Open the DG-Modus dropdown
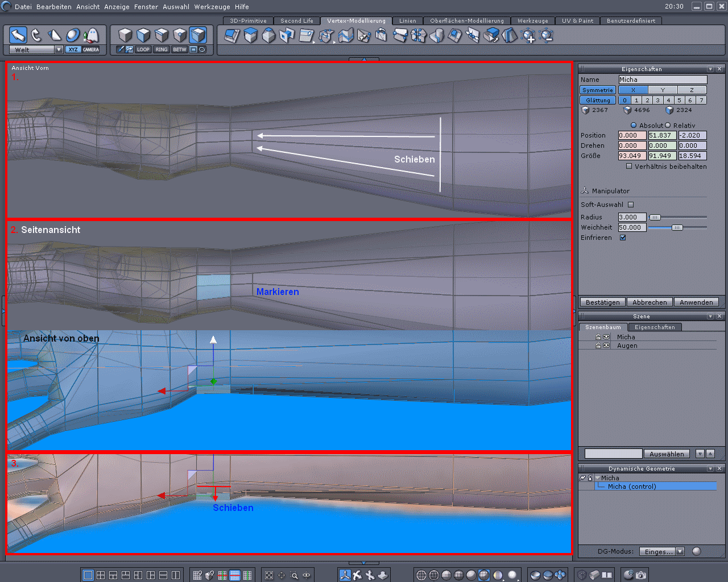This screenshot has height=582, width=728. click(x=680, y=551)
